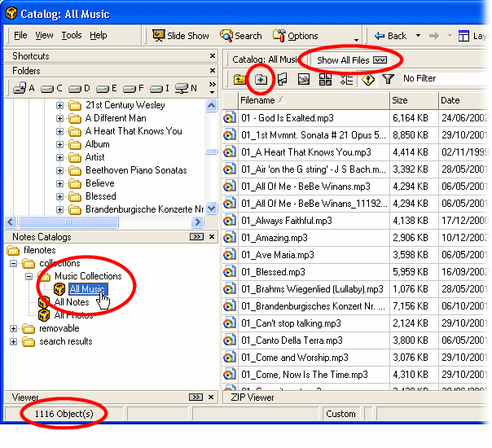This screenshot has width=492, height=448.
Task: Click the funnel filter icon
Action: [x=388, y=79]
